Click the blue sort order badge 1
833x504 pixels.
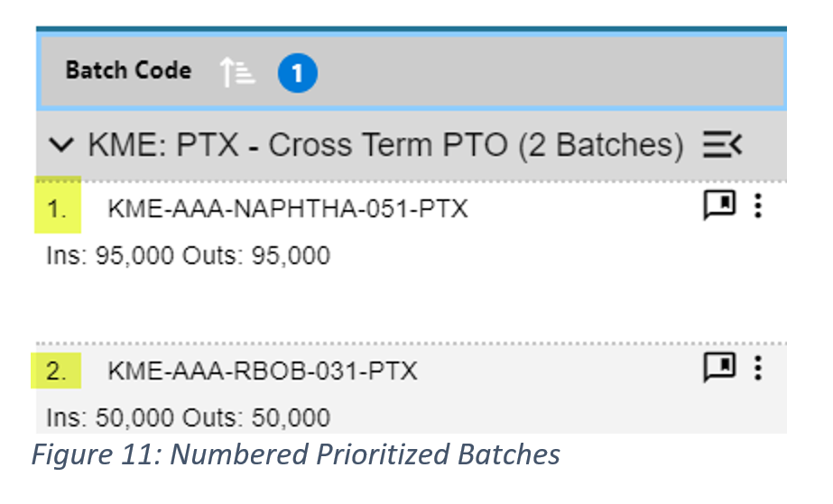pos(297,73)
